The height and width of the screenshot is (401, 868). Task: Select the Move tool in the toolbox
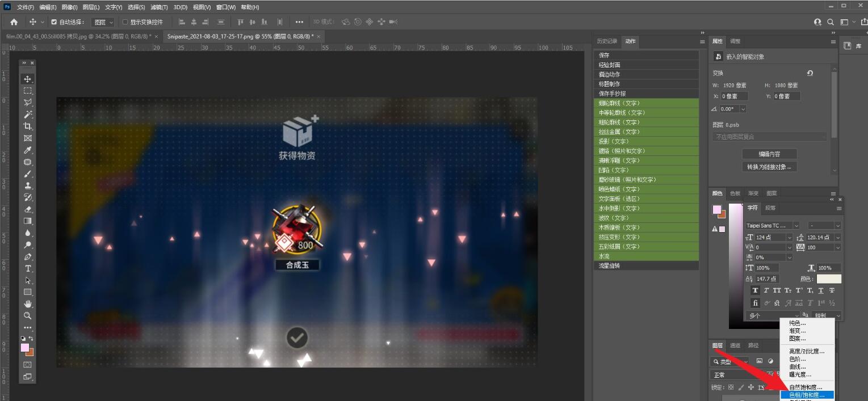pyautogui.click(x=28, y=79)
